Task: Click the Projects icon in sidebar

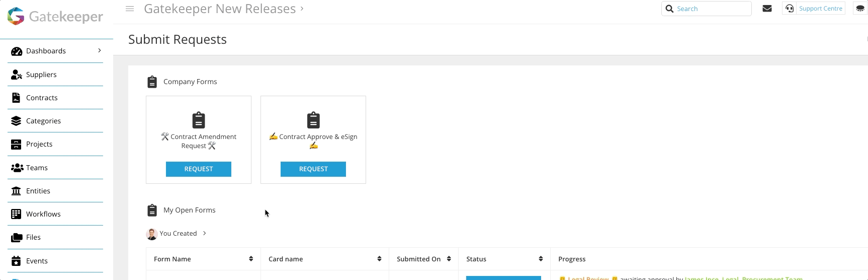Action: click(x=16, y=144)
